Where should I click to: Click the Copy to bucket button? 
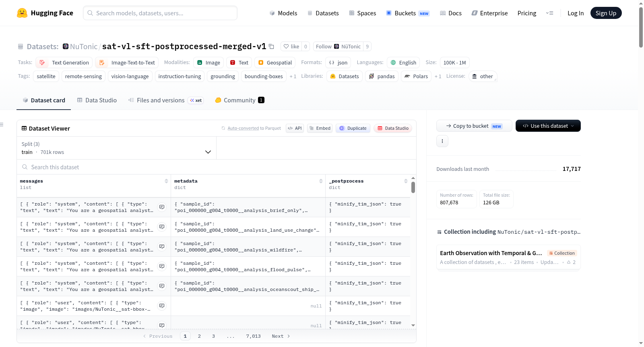click(474, 126)
